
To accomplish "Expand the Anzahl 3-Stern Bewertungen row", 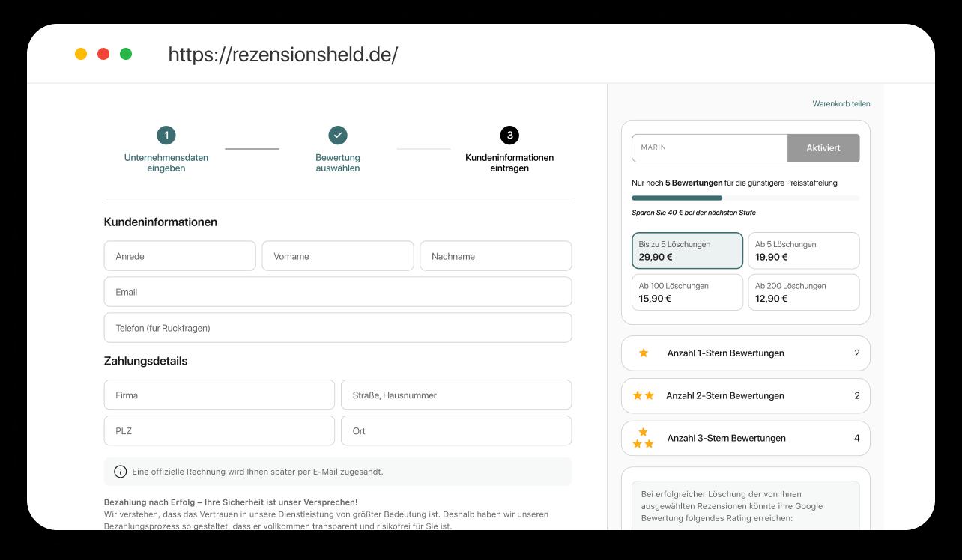I will (x=745, y=438).
